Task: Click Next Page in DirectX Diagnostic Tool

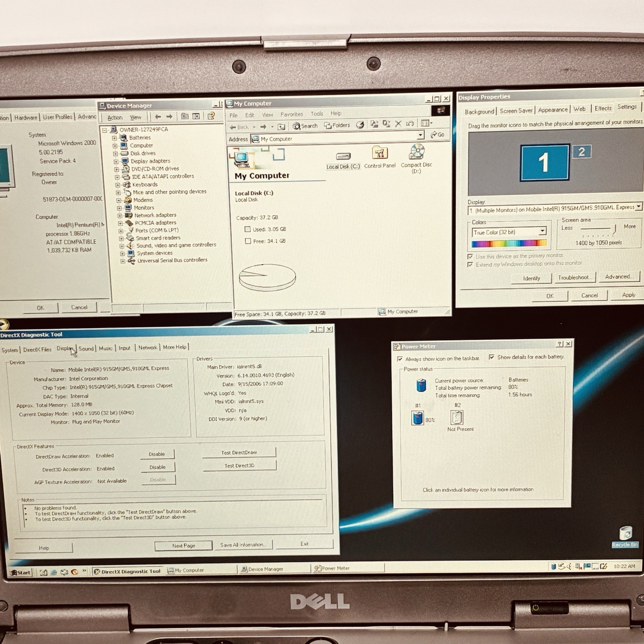Action: coord(184,546)
